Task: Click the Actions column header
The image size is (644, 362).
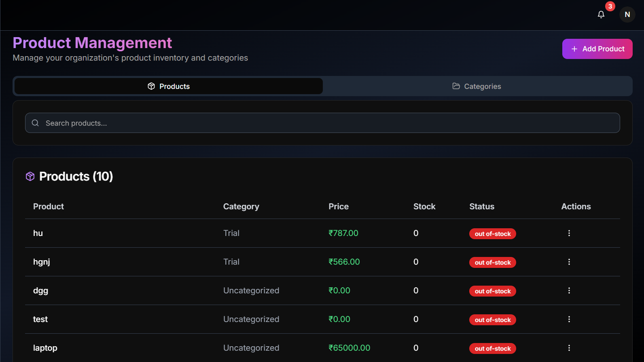Action: tap(576, 206)
